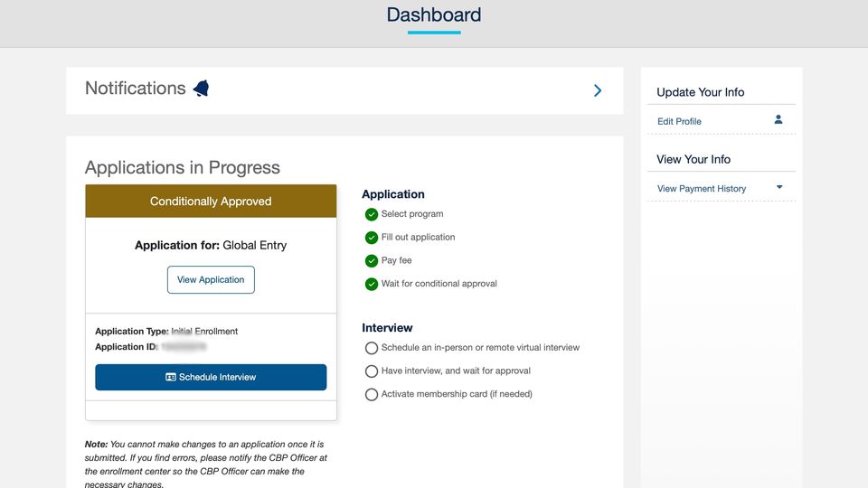Viewport: 868px width, 488px height.
Task: Click the 'Pay fee' step text
Action: [x=396, y=260]
